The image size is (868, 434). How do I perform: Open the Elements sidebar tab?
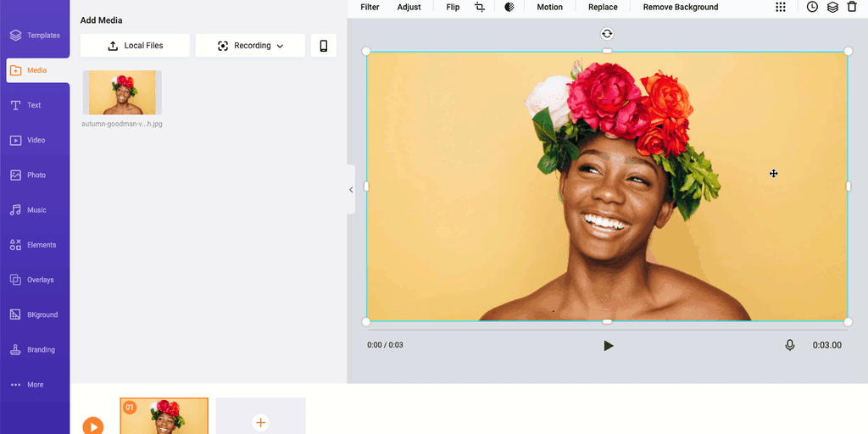click(x=35, y=245)
